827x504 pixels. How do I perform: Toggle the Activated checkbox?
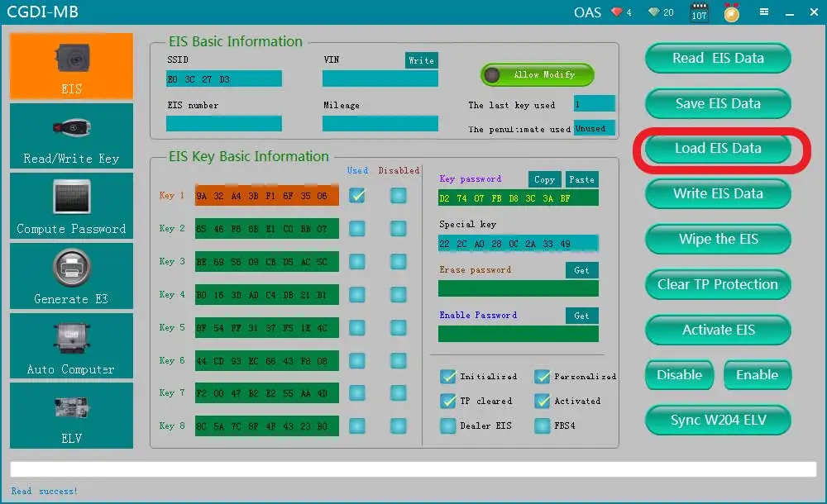[543, 402]
